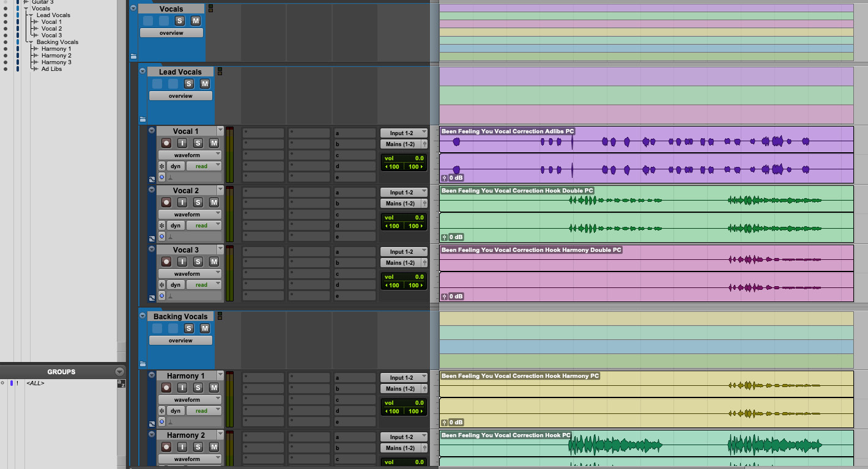868x469 pixels.
Task: Click insert slot a on Vocal 1
Action: (355, 133)
